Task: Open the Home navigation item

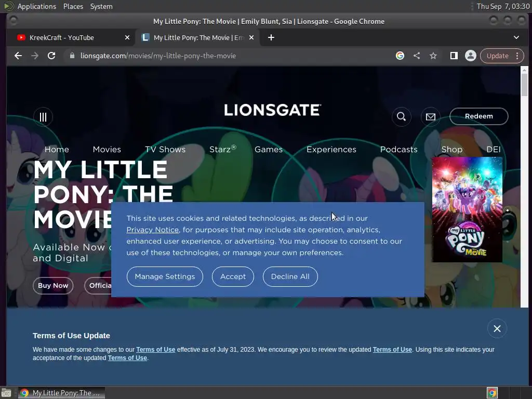Action: click(x=57, y=150)
